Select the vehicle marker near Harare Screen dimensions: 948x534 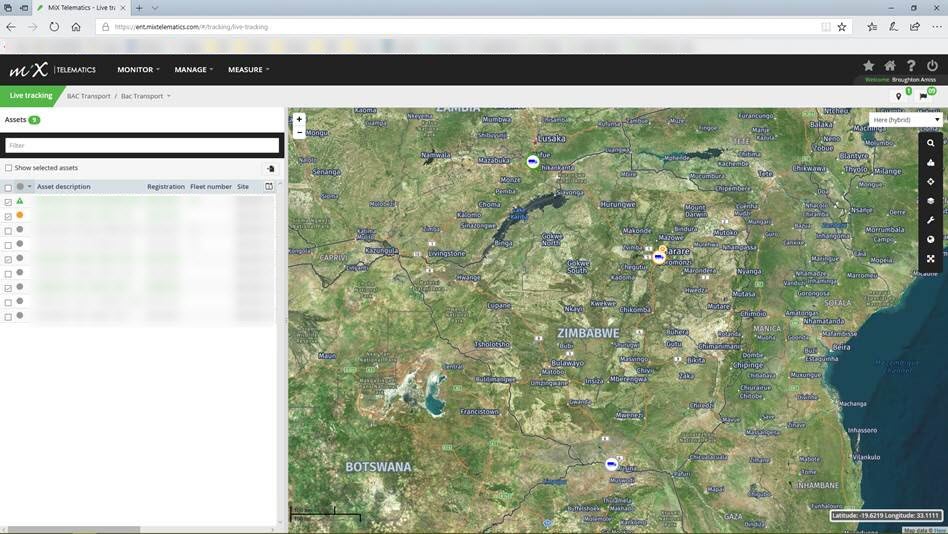coord(659,258)
